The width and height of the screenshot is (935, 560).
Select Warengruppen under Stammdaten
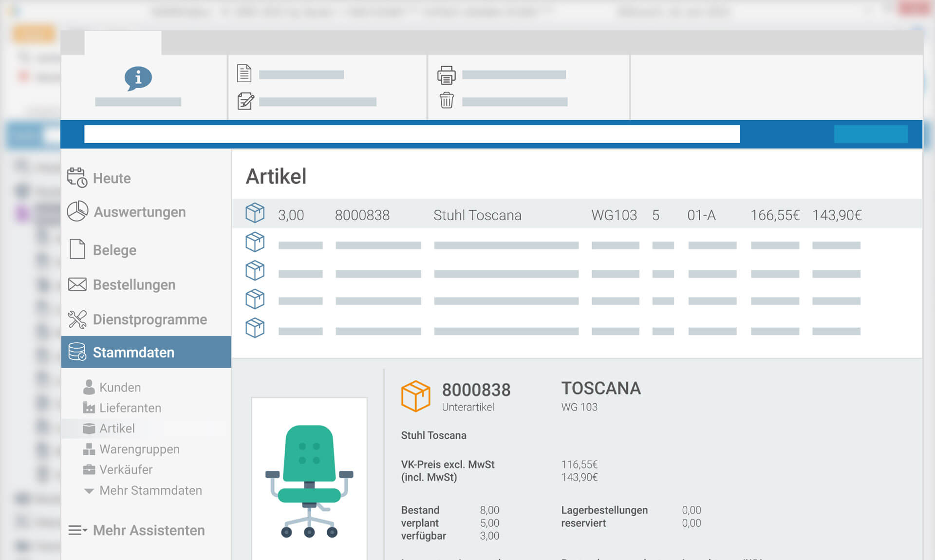(139, 449)
